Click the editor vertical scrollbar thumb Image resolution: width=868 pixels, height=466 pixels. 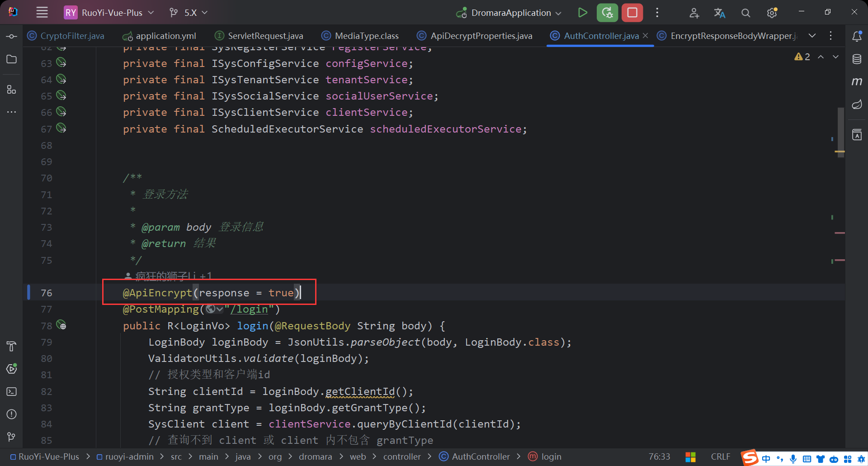[840, 132]
